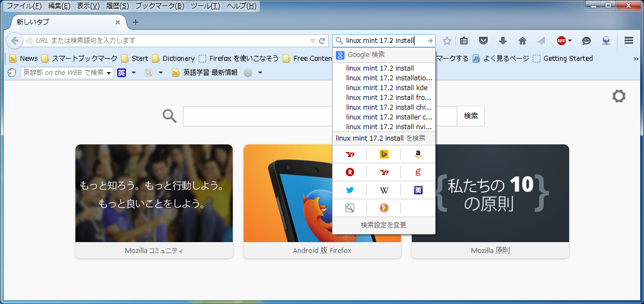The width and height of the screenshot is (644, 304).
Task: Open the Getting Started bookmark
Action: tap(563, 58)
